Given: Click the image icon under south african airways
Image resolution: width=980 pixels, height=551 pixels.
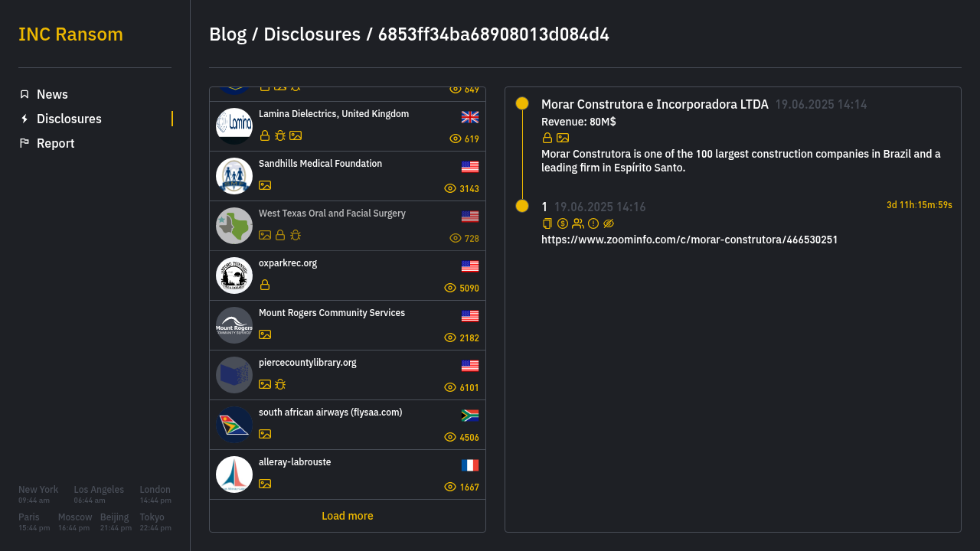Looking at the screenshot, I should pos(265,434).
